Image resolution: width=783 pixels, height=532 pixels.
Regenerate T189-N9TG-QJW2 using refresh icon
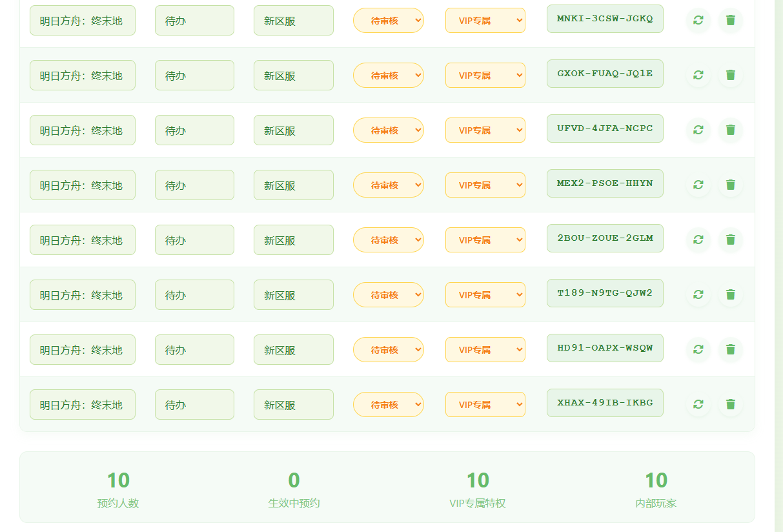coord(698,294)
